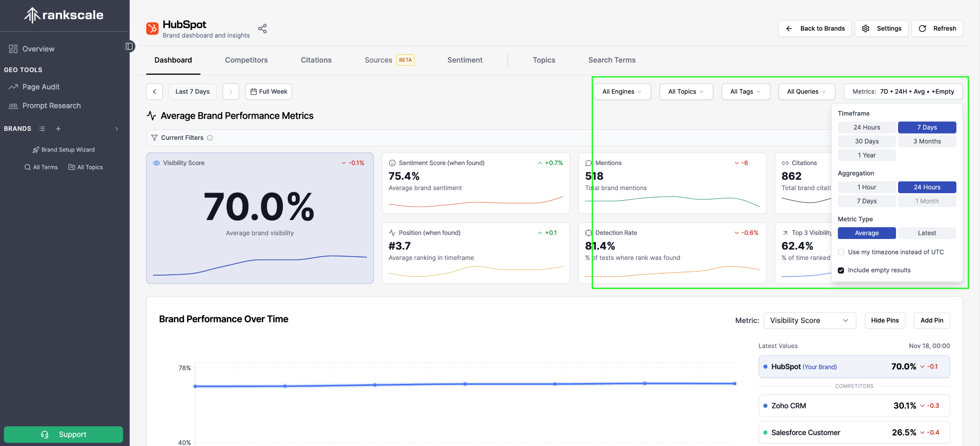
Task: Click the info icon beside Current Filters
Action: point(210,138)
